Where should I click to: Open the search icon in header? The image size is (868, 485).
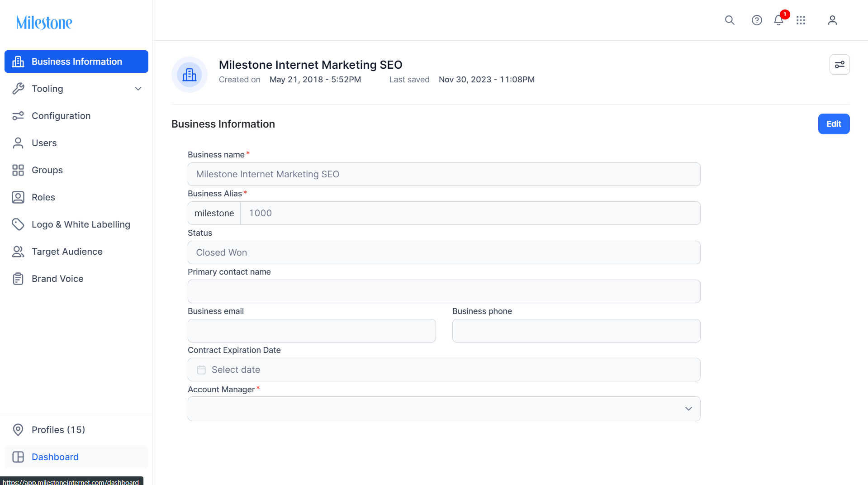click(x=730, y=20)
